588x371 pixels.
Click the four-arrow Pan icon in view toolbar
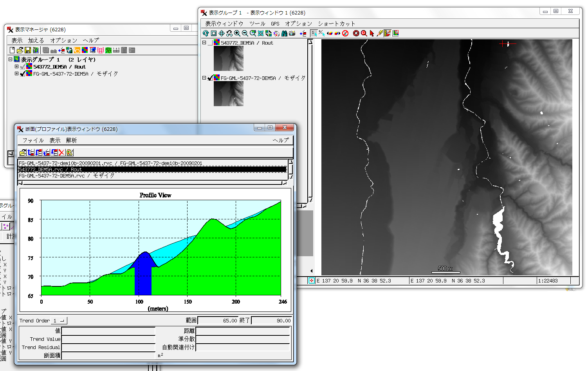click(x=222, y=33)
